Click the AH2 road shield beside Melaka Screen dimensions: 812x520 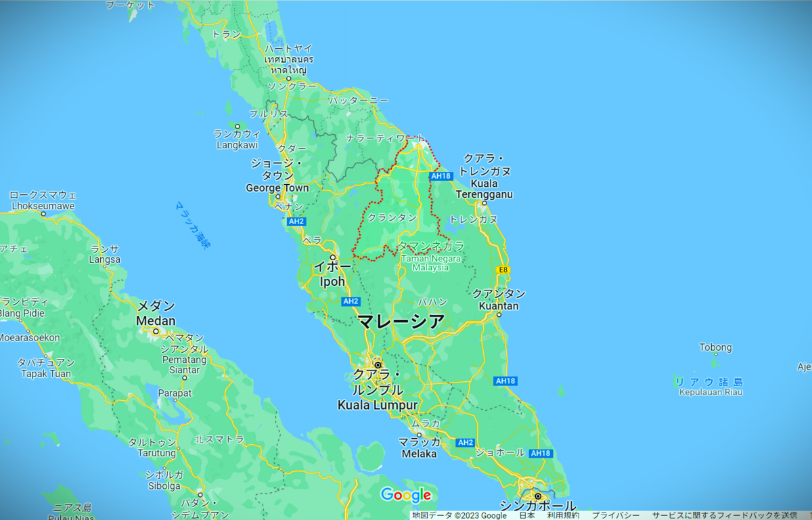click(465, 442)
